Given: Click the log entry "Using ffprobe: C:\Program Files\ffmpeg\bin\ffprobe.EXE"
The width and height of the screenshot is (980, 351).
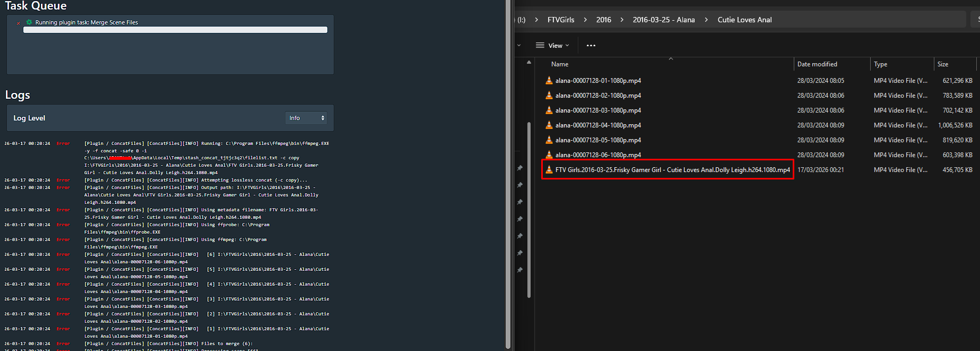Looking at the screenshot, I should pos(177,228).
